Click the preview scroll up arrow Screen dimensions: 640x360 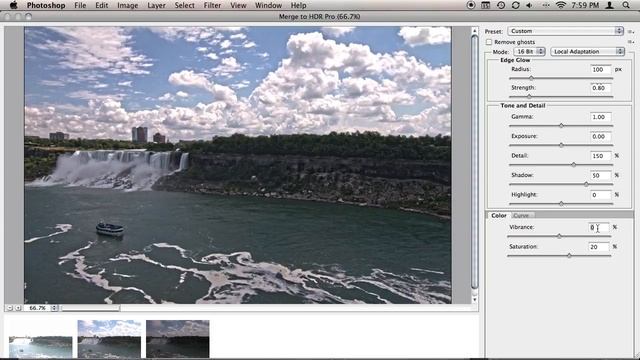click(474, 31)
